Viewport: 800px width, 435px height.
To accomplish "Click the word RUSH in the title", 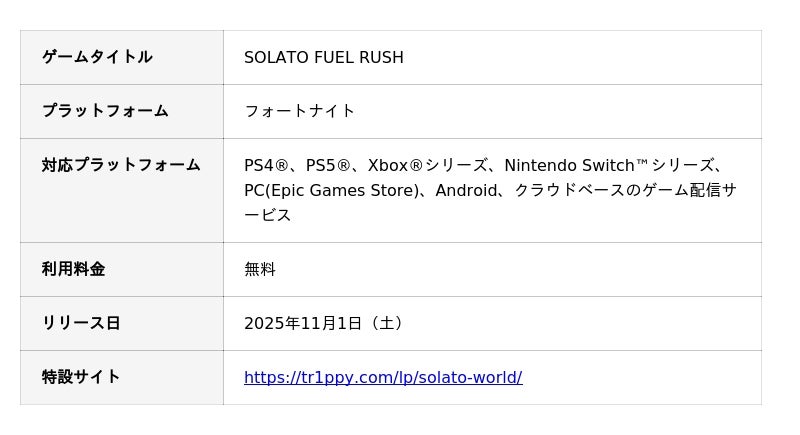I will pyautogui.click(x=381, y=57).
